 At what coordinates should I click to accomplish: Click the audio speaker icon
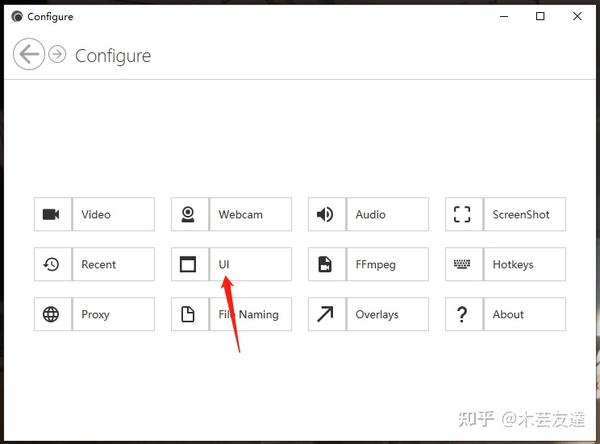325,214
